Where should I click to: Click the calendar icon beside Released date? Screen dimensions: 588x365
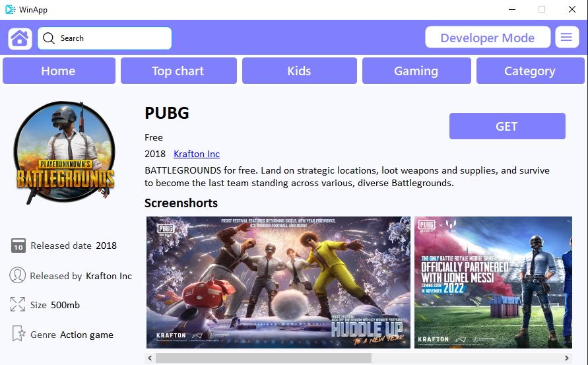(18, 246)
